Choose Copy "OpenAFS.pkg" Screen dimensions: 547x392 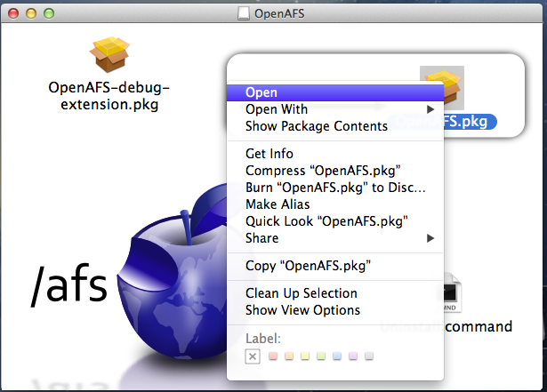335,266
